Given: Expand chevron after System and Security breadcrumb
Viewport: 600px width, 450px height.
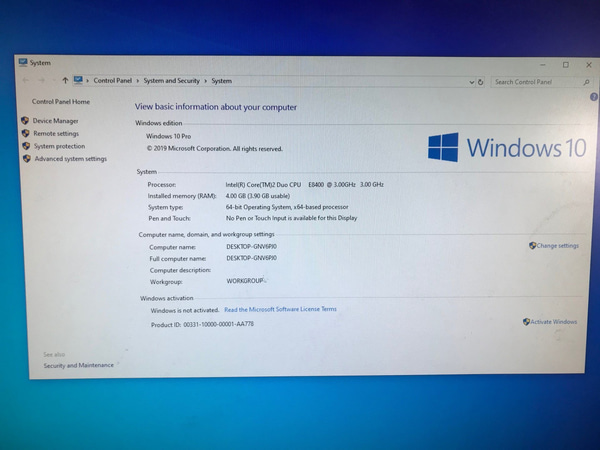Looking at the screenshot, I should (206, 81).
